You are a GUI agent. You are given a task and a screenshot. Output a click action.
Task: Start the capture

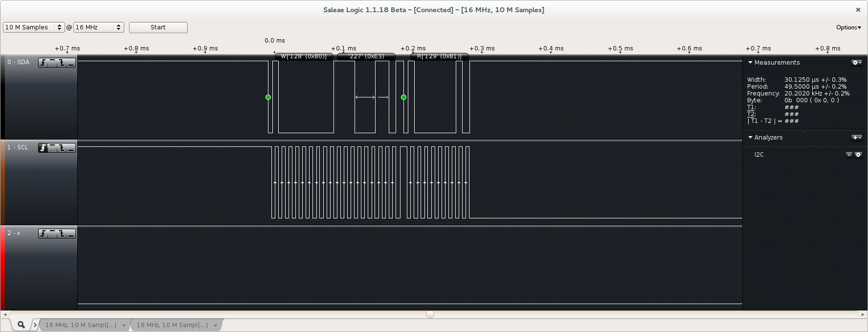pyautogui.click(x=158, y=27)
